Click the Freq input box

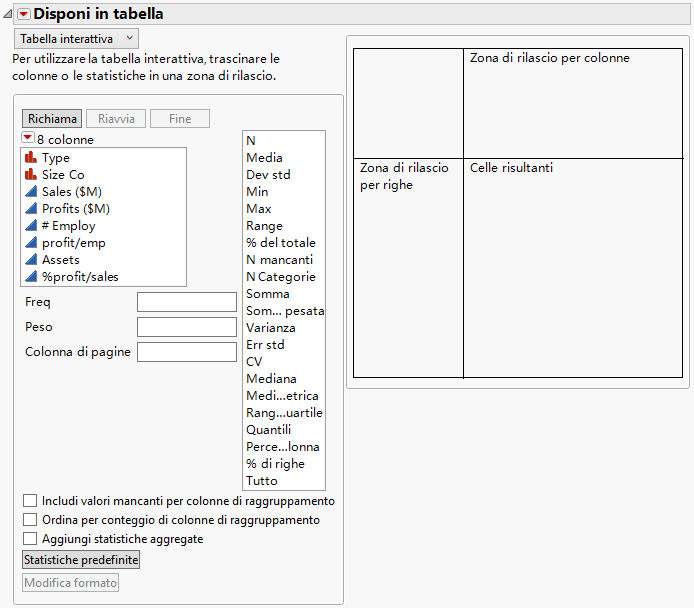click(x=187, y=302)
